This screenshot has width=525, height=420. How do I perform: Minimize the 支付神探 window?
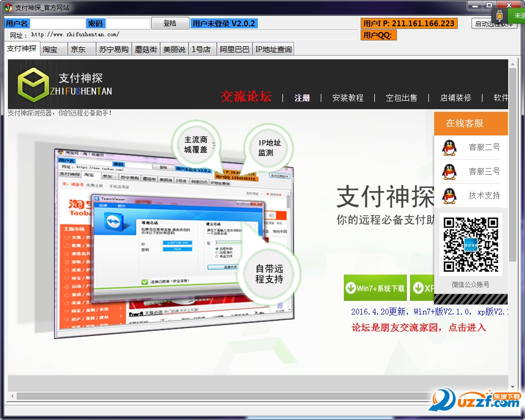click(475, 6)
